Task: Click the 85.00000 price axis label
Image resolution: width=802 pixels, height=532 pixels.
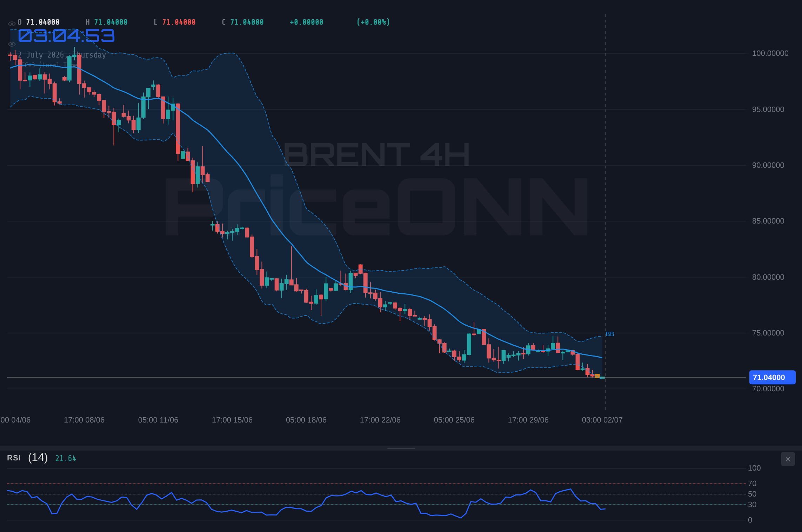Action: [x=768, y=221]
